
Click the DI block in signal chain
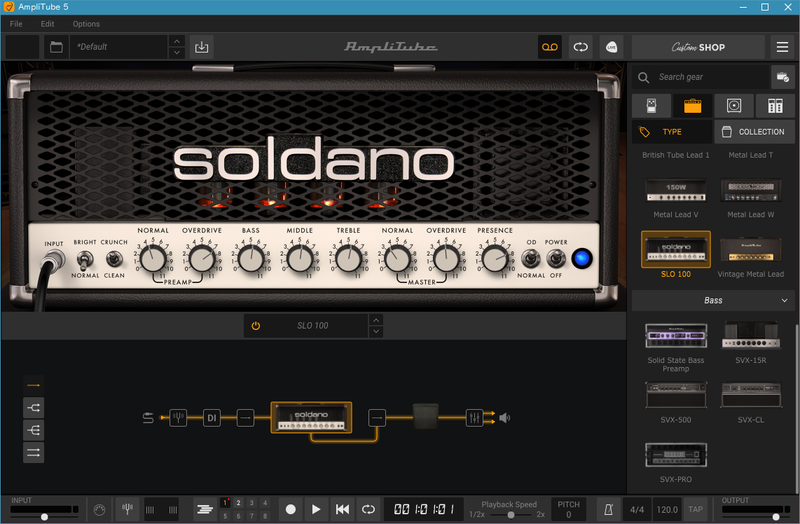coord(212,418)
